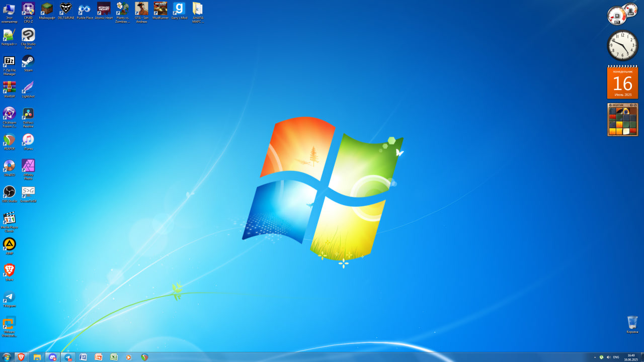This screenshot has height=362, width=644.
Task: Open the taskbar clock and date
Action: [631, 357]
